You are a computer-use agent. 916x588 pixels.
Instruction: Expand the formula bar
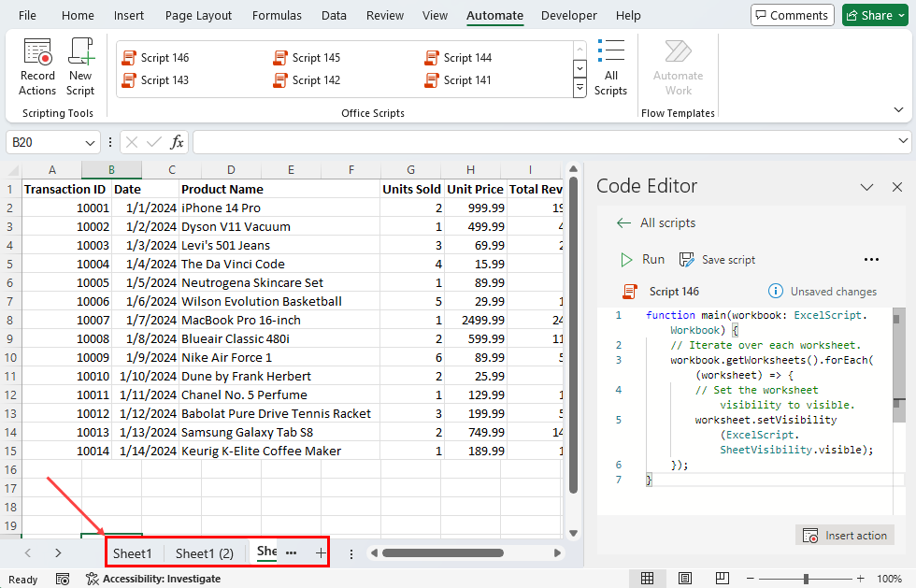point(903,141)
